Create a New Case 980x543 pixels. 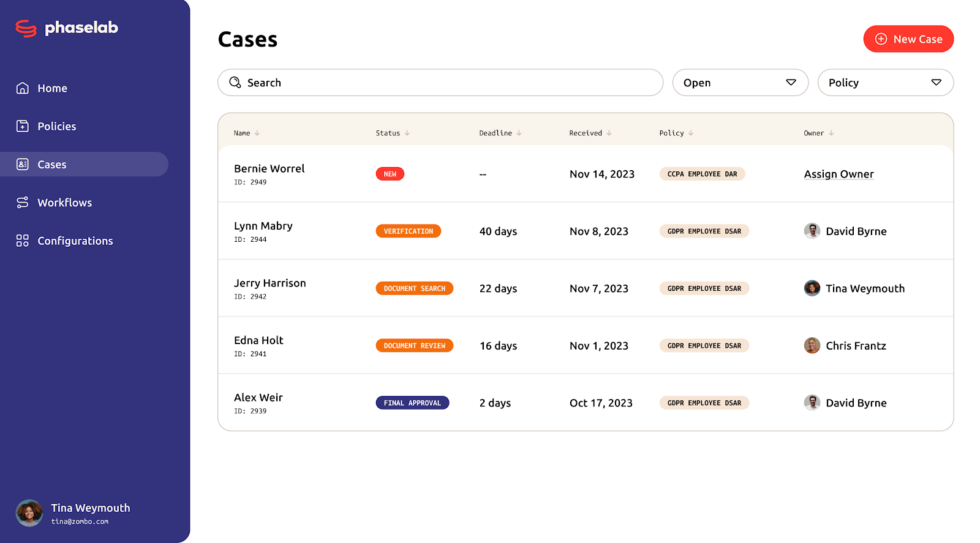coord(908,39)
